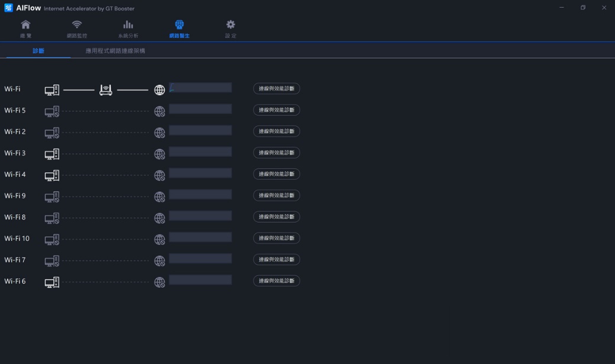Screen dimensions: 615x364
Task: Click the traffic graph box for Wi-Fi 4
Action: pos(200,173)
